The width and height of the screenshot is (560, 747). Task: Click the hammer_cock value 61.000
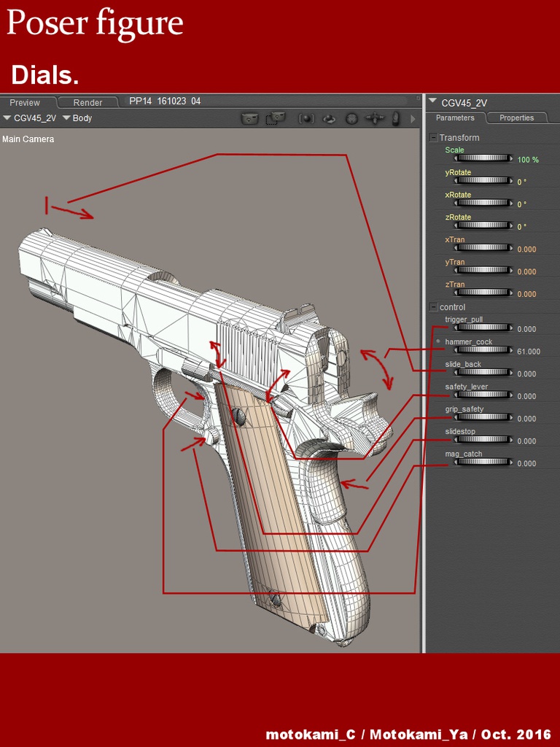[x=529, y=352]
